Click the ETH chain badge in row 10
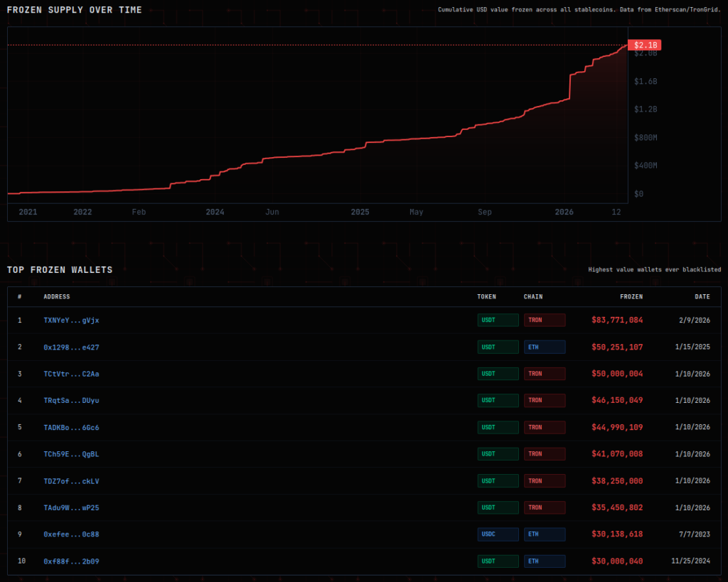 pos(545,561)
